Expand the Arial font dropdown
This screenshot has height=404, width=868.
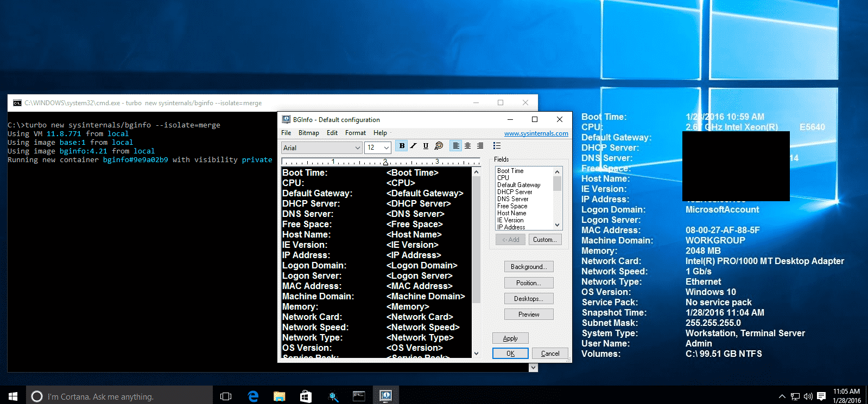click(x=357, y=148)
